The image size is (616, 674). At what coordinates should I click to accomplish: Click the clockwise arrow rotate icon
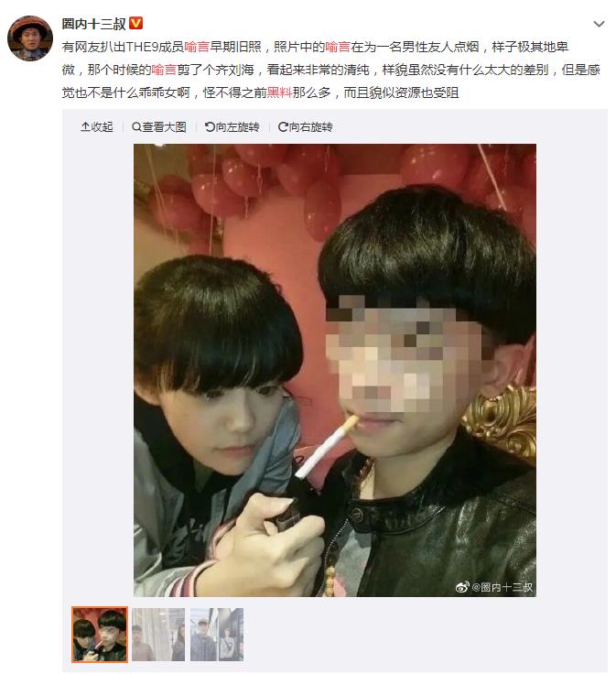coord(283,126)
